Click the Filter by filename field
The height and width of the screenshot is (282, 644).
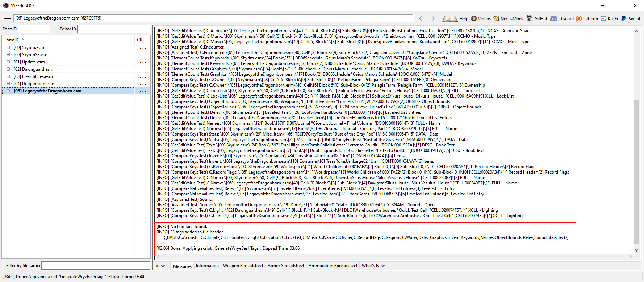[96, 266]
